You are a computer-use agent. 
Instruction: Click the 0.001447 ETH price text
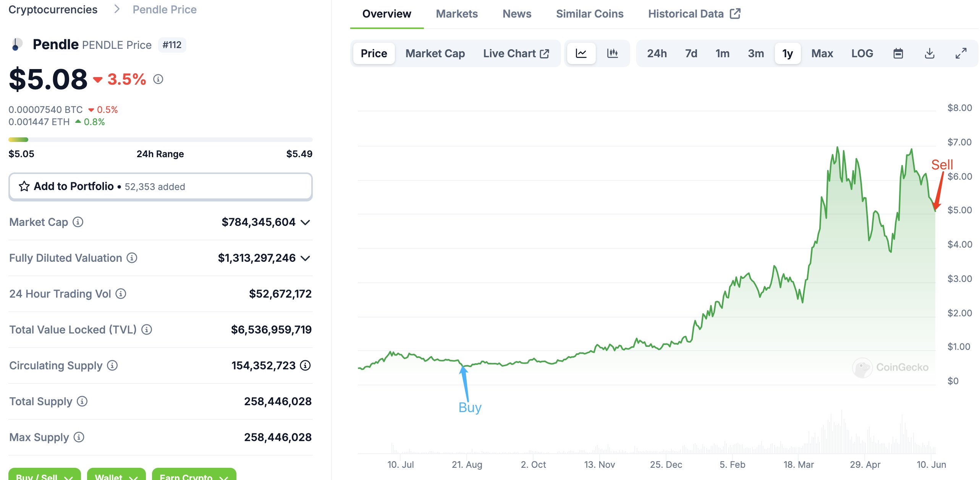point(39,122)
